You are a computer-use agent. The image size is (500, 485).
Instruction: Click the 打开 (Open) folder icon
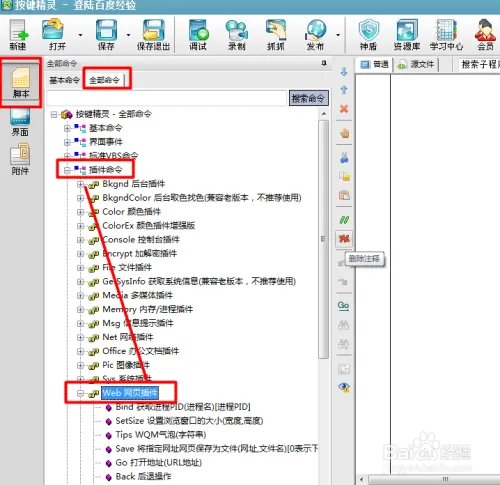click(x=53, y=29)
